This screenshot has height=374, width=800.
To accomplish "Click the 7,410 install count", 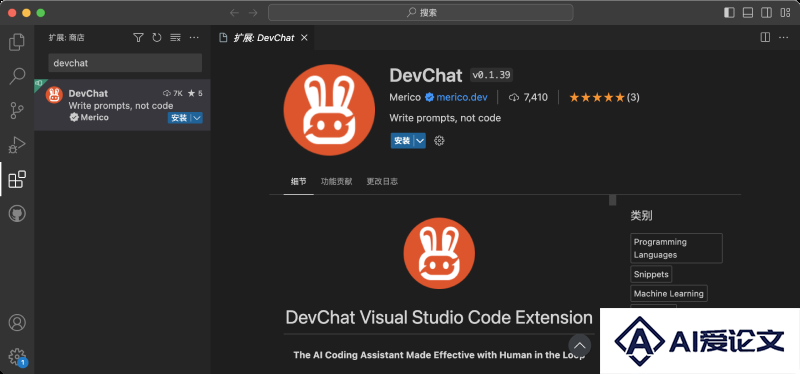I will [x=529, y=97].
